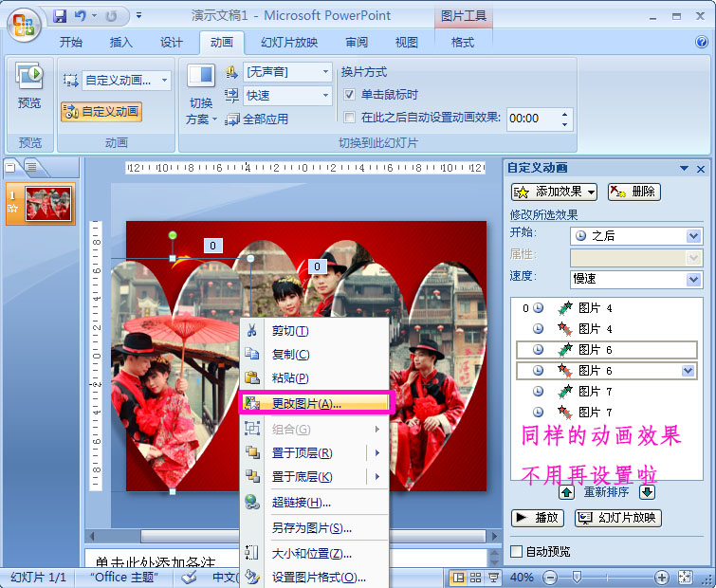This screenshot has width=716, height=588.
Task: Switch to slide sorter view in the status bar
Action: [x=475, y=578]
